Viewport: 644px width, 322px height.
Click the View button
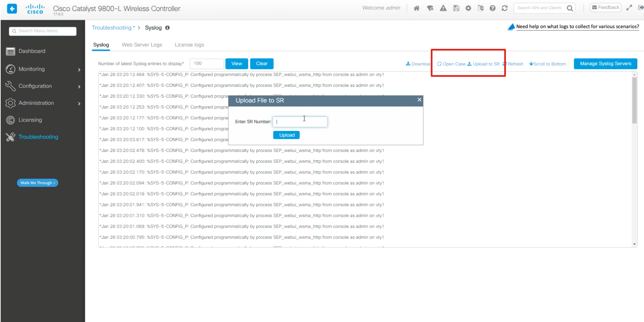click(x=237, y=64)
